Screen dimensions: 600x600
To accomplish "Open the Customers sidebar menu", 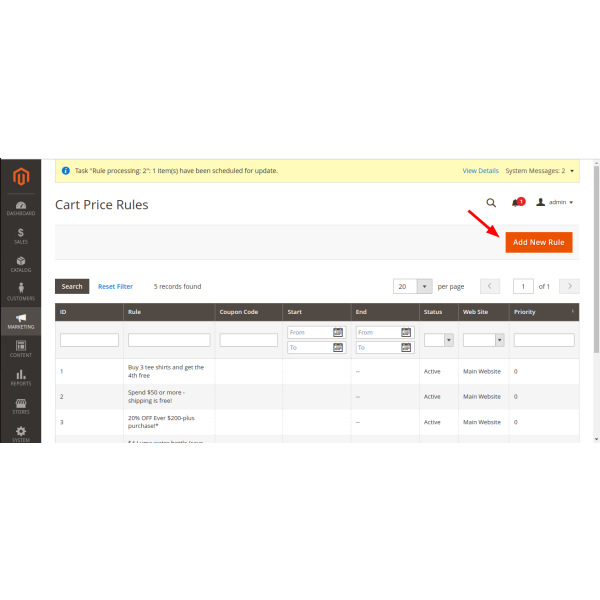I will point(20,292).
